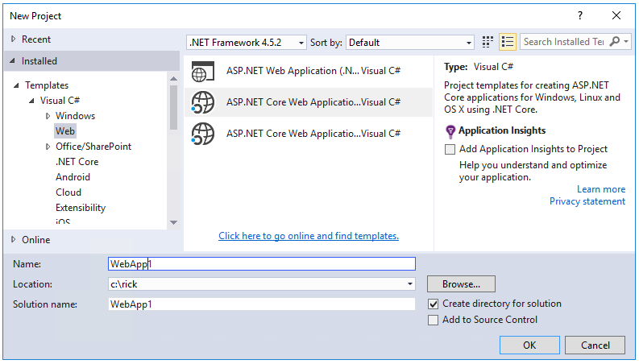
Task: Expand the Online section
Action: point(14,239)
